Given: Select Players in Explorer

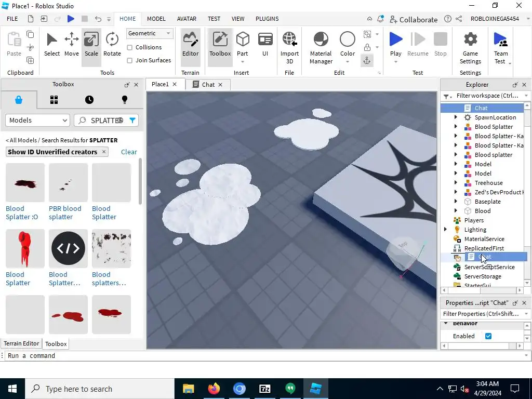Looking at the screenshot, I should pyautogui.click(x=474, y=220).
